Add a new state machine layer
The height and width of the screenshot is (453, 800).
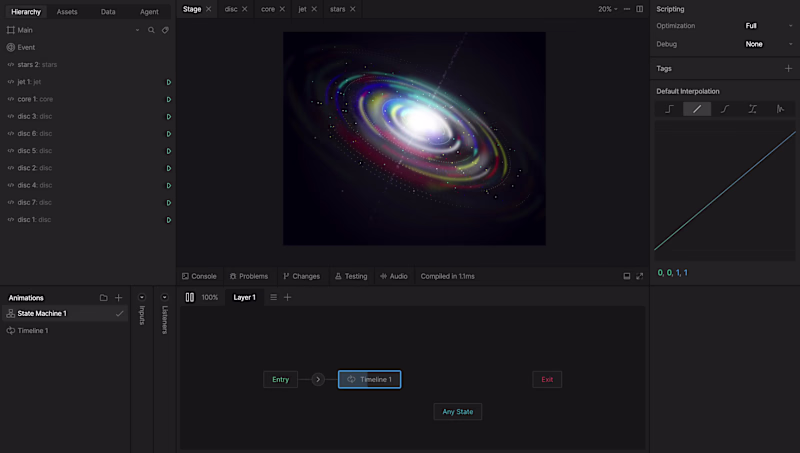coord(288,297)
